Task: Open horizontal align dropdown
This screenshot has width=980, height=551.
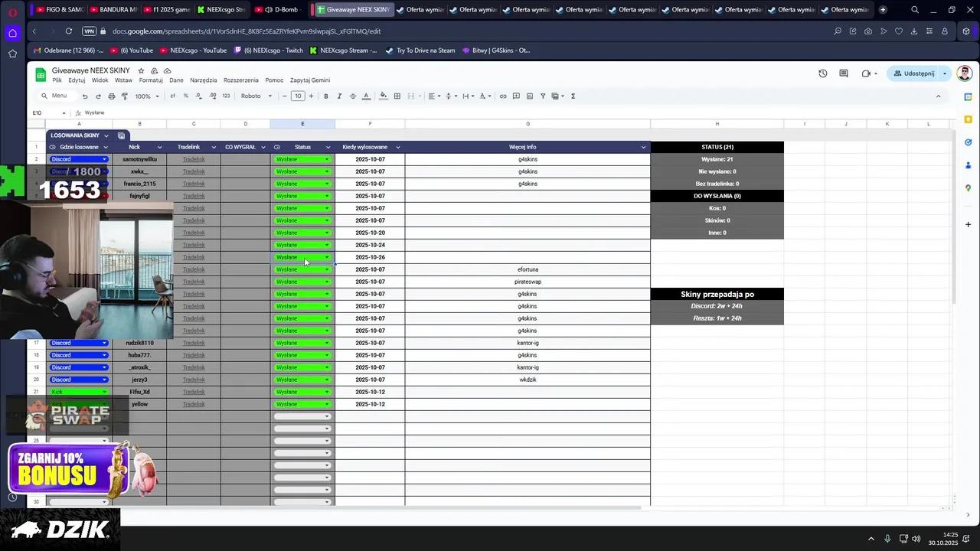Action: click(x=434, y=96)
